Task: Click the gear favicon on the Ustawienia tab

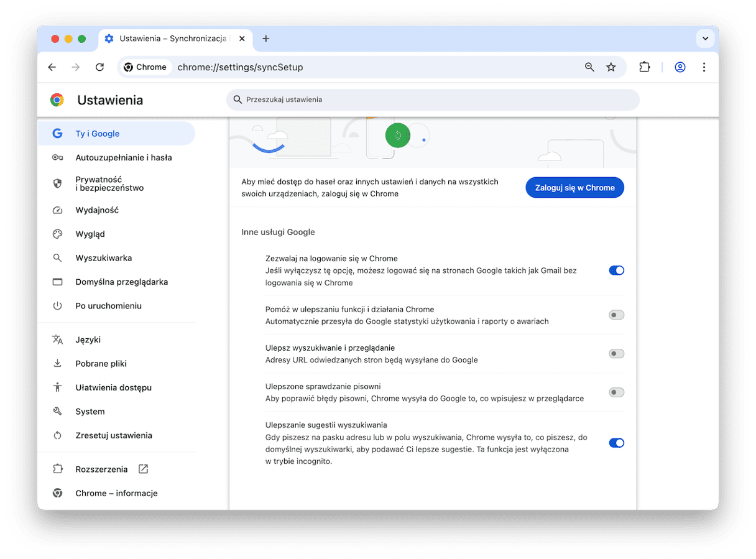Action: point(109,39)
